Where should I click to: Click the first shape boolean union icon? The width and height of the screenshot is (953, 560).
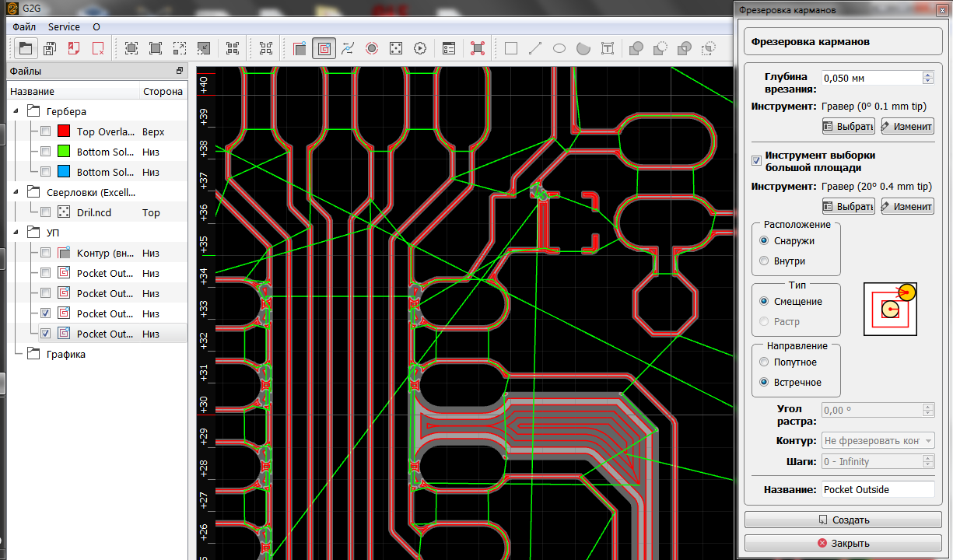(x=636, y=48)
